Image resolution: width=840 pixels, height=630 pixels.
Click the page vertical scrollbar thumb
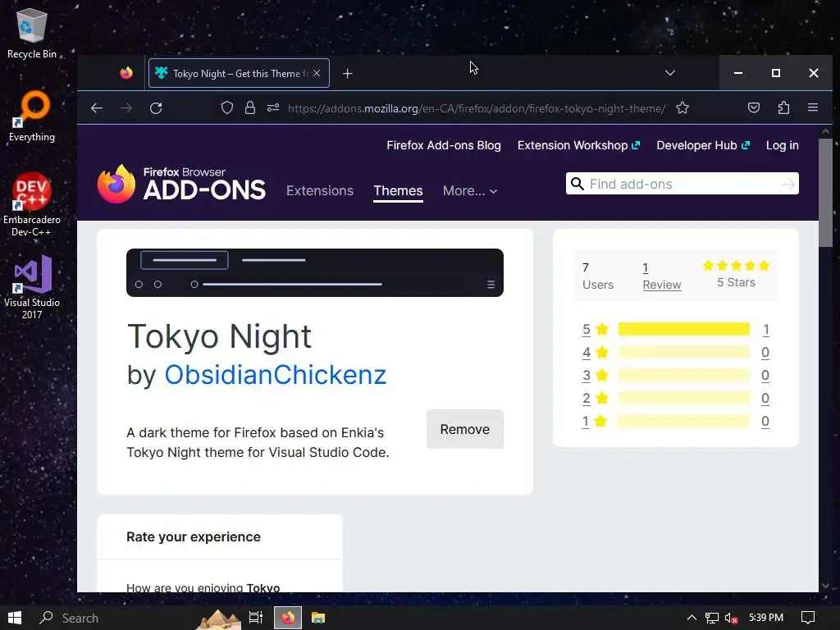(825, 193)
